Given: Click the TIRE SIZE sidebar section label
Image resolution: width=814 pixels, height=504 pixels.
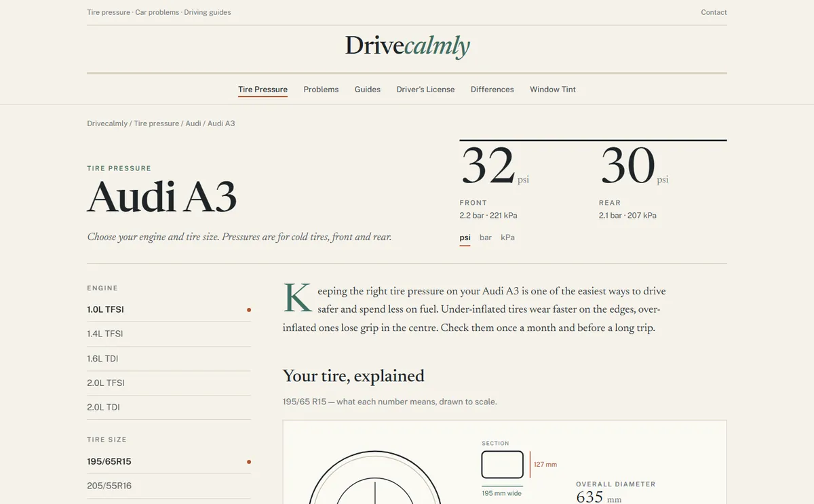Looking at the screenshot, I should (x=107, y=440).
